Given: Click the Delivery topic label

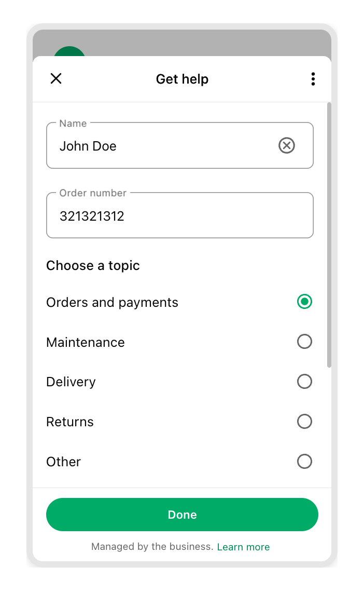Looking at the screenshot, I should pos(71,382).
